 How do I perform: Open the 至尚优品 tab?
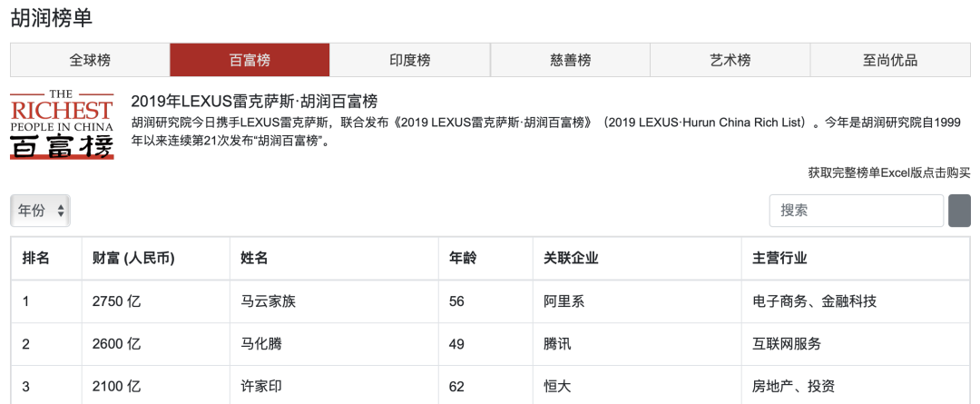pos(889,60)
